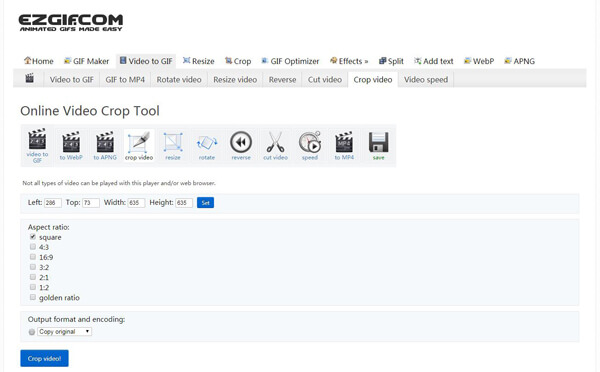This screenshot has width=600, height=372.
Task: Expand the Effects » menu
Action: pos(349,61)
